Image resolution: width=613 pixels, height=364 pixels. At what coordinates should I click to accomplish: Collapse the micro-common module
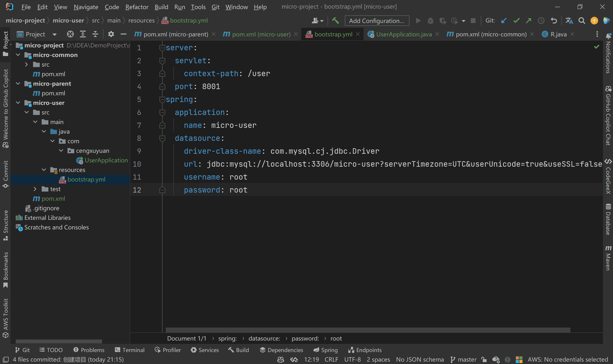18,55
